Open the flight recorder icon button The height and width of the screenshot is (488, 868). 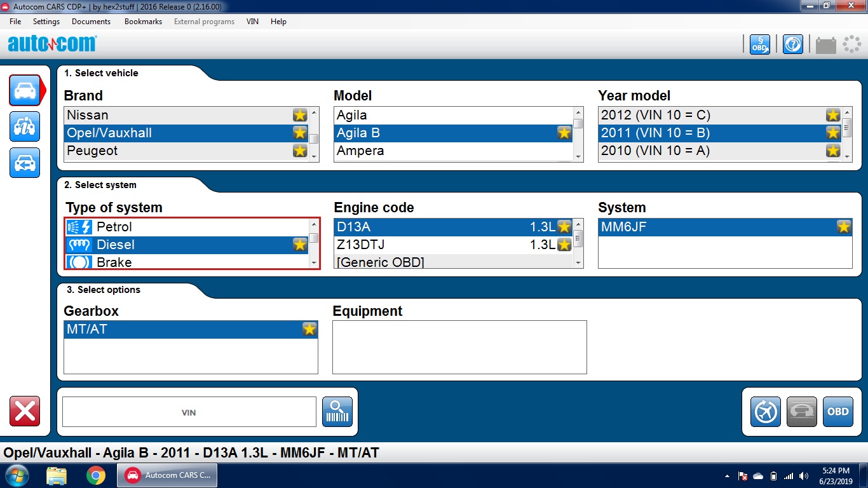(x=766, y=412)
